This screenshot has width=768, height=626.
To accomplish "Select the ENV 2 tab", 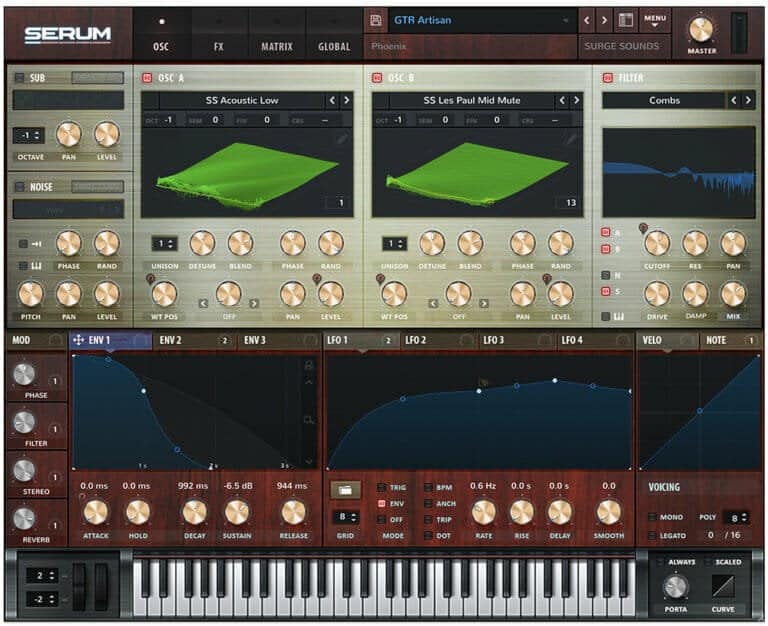I will pos(194,340).
